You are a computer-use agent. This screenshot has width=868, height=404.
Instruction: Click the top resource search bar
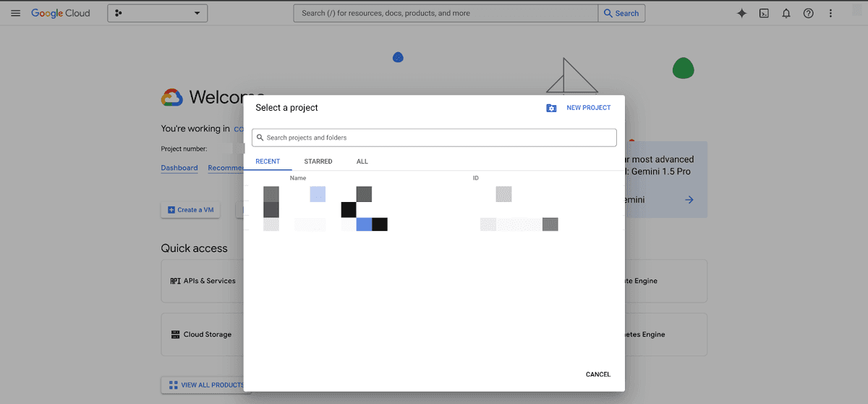[446, 13]
